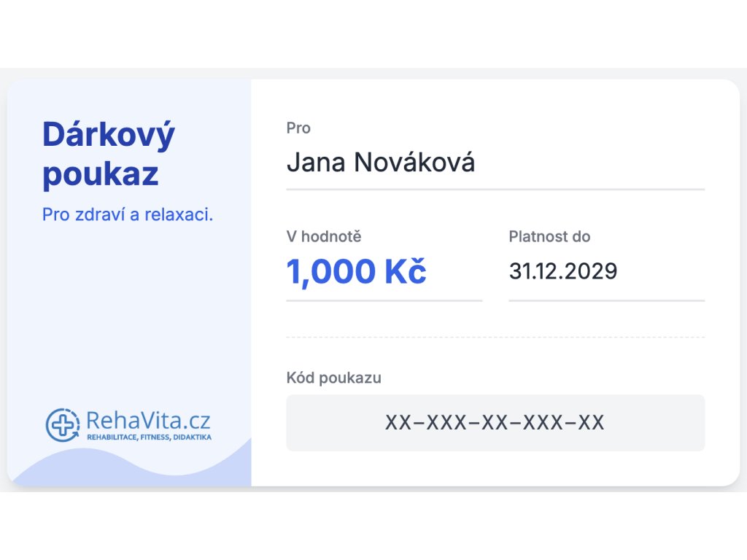The image size is (747, 560).
Task: Click the surname Nováková
Action: [414, 162]
